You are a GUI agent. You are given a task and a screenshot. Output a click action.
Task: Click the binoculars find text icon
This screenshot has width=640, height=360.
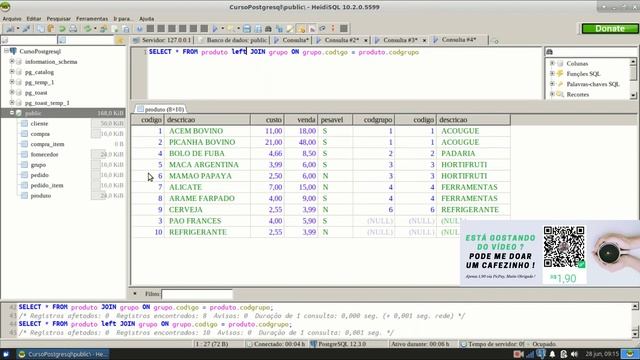tap(268, 29)
